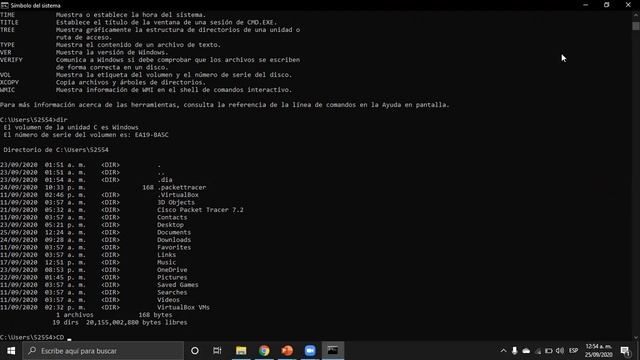Check the battery tray icon
Screen dimensions: 640x360
coord(549,351)
